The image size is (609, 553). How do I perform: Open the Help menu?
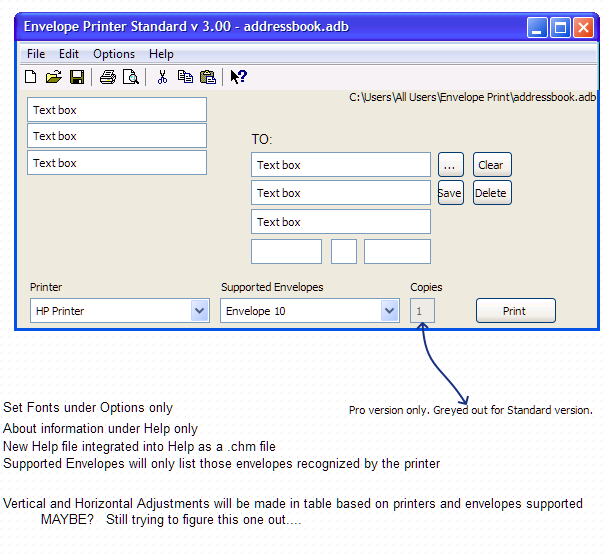(x=161, y=54)
